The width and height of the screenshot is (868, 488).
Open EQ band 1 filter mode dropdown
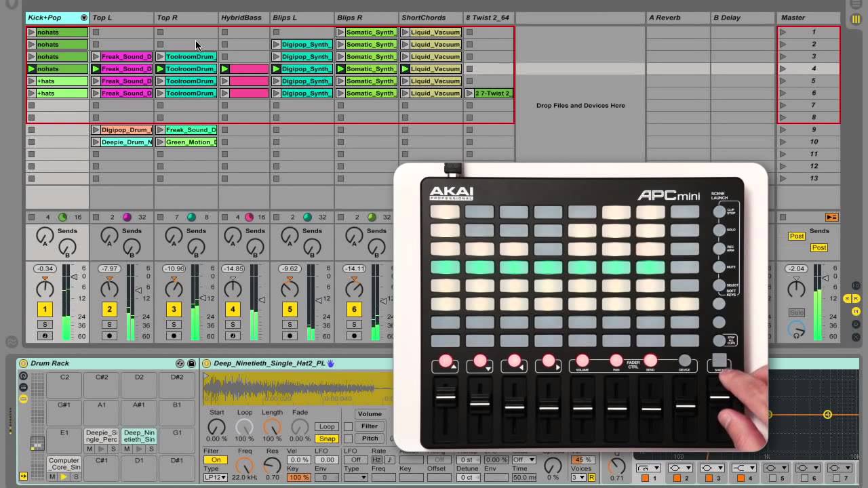pos(648,468)
